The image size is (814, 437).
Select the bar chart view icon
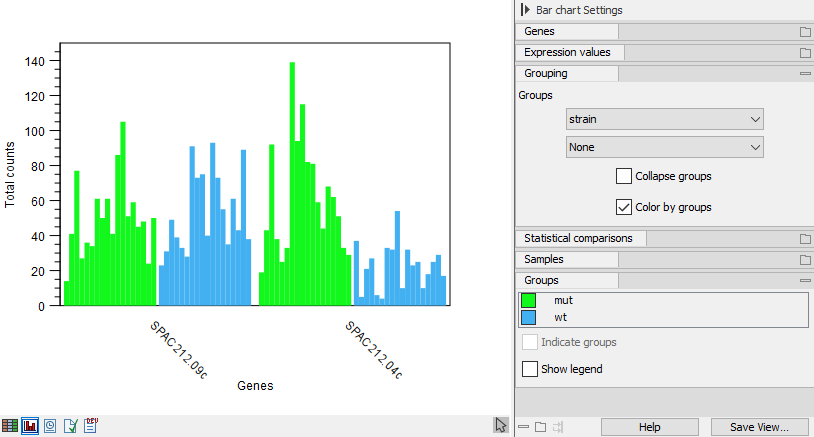coord(30,426)
